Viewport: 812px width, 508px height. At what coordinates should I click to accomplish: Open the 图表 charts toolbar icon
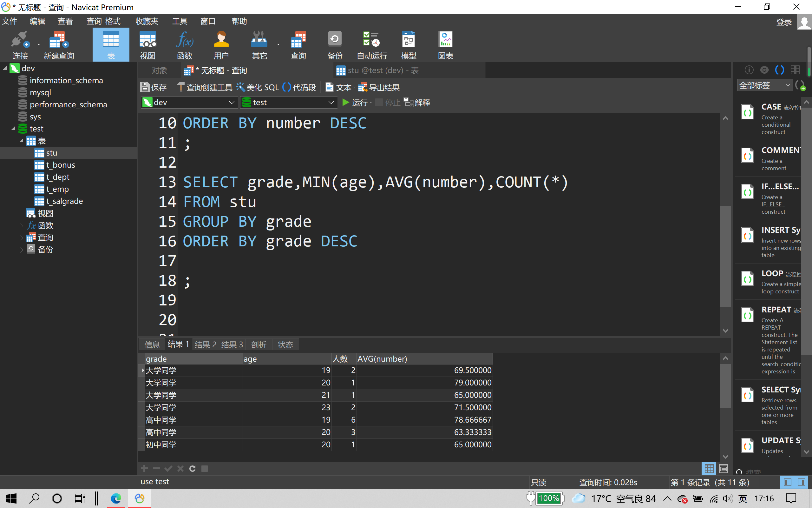(x=446, y=45)
